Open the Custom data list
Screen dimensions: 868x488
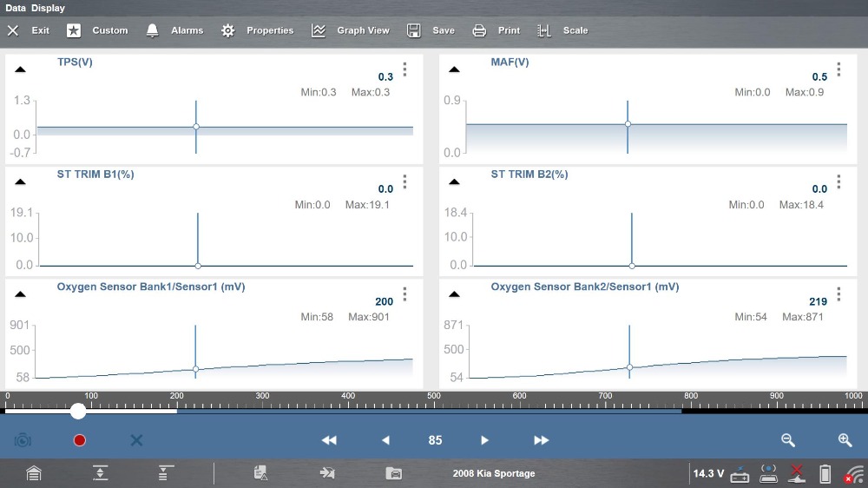coord(97,30)
